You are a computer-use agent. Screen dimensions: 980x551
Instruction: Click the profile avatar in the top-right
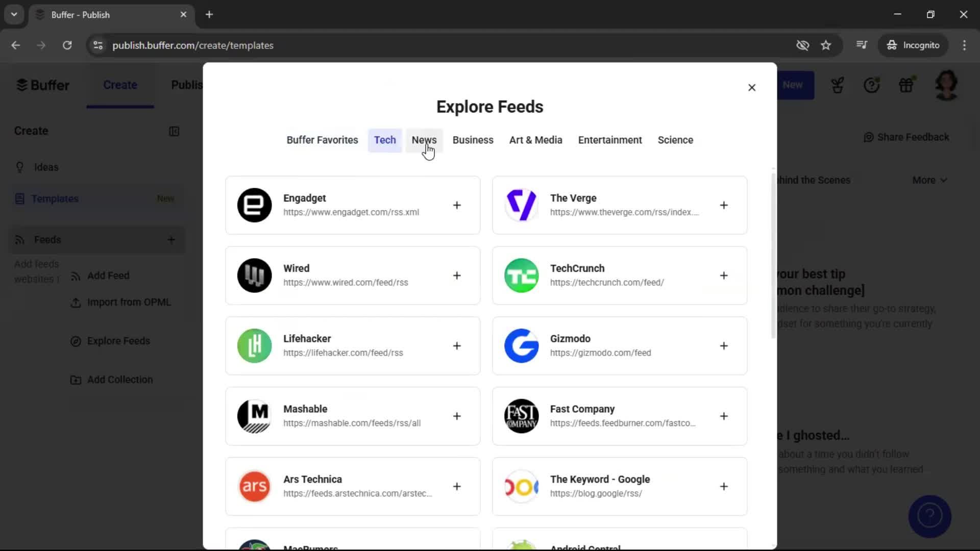click(x=947, y=85)
